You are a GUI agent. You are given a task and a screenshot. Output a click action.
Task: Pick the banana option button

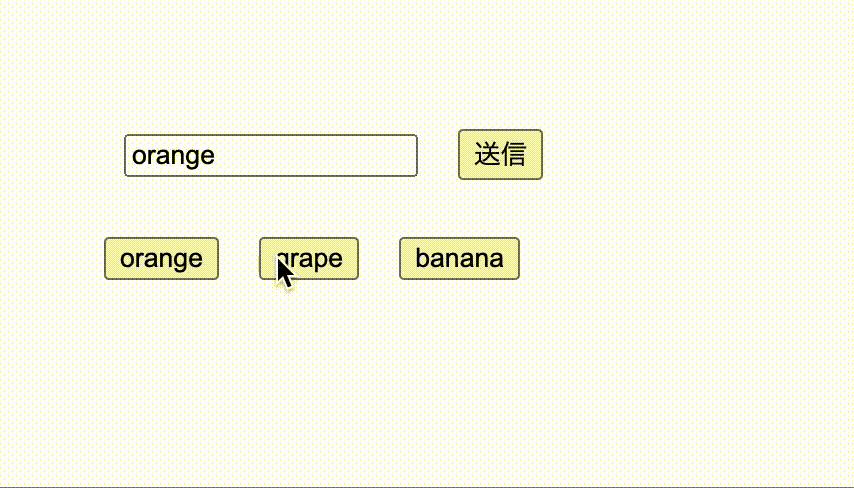pos(459,259)
